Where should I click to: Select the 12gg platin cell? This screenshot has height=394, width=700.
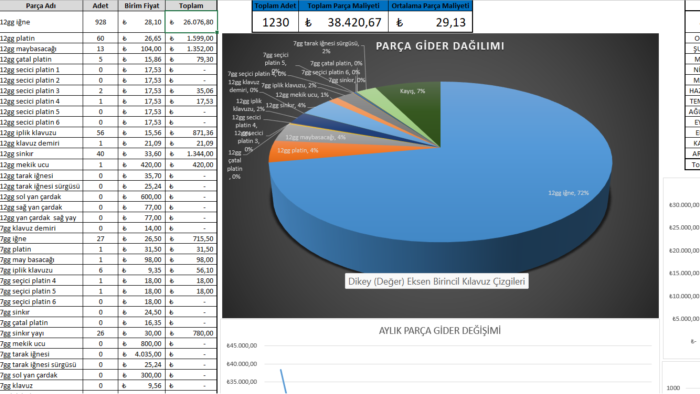click(x=41, y=38)
